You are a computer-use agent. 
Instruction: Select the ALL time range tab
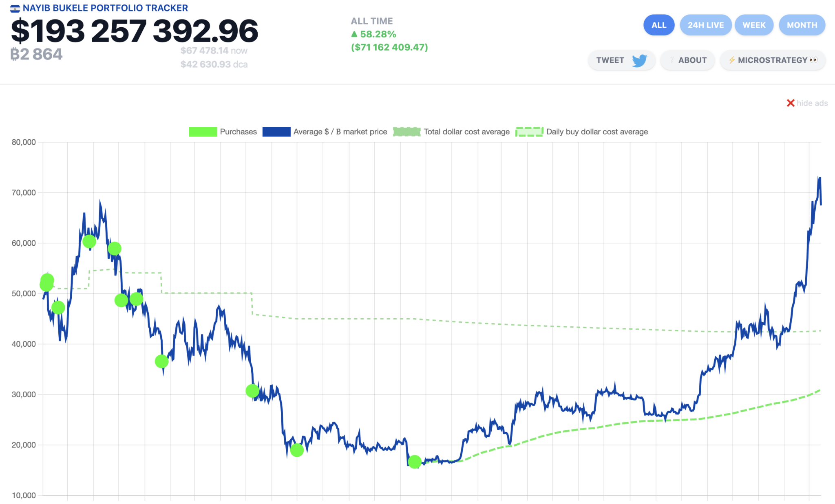(x=658, y=25)
